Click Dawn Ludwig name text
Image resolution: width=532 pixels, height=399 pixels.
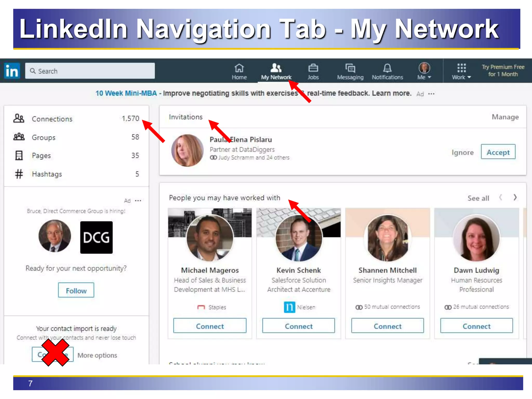coord(476,270)
